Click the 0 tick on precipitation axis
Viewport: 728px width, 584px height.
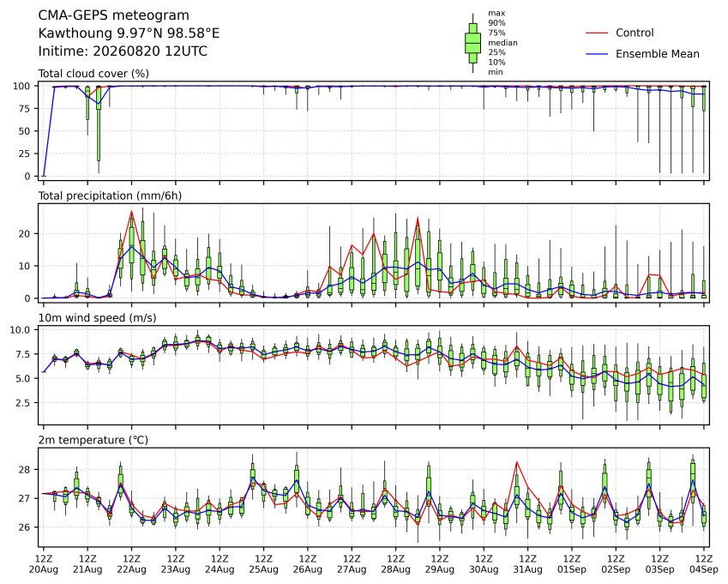click(27, 298)
